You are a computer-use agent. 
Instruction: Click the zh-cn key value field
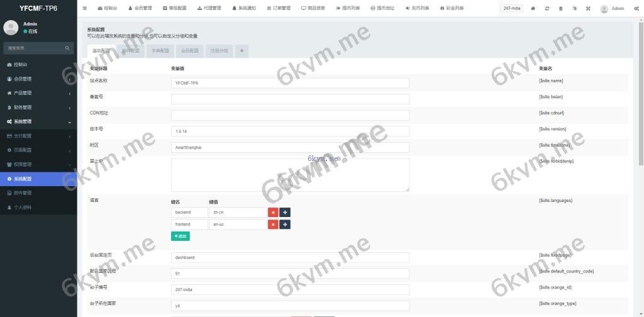pyautogui.click(x=237, y=213)
